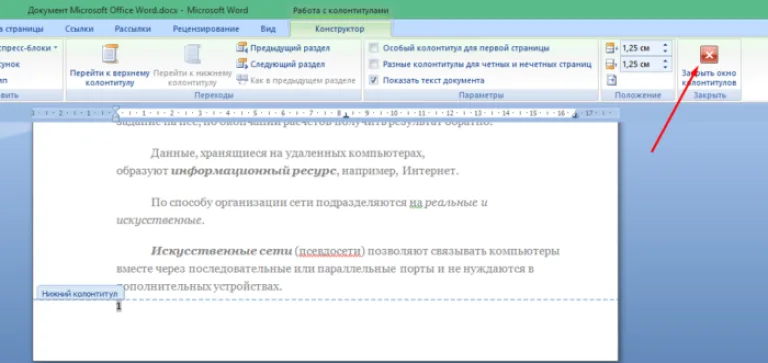Click the bottom 1,25 см input field

(x=640, y=64)
